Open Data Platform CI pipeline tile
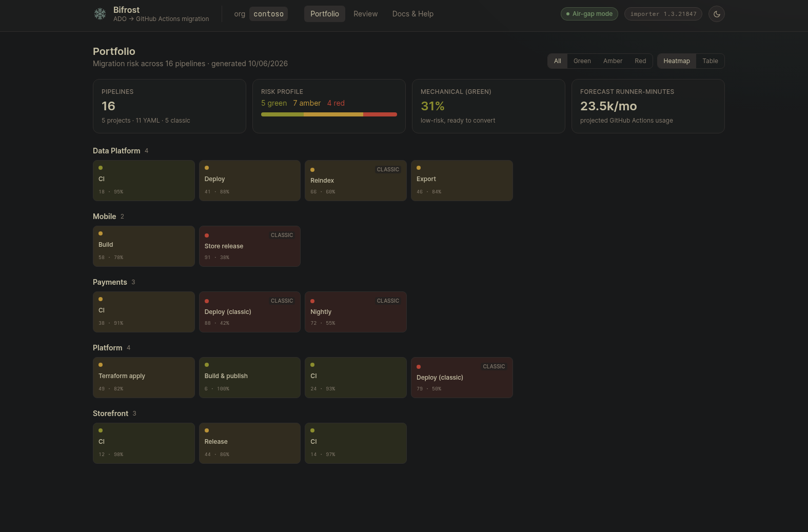 144,181
